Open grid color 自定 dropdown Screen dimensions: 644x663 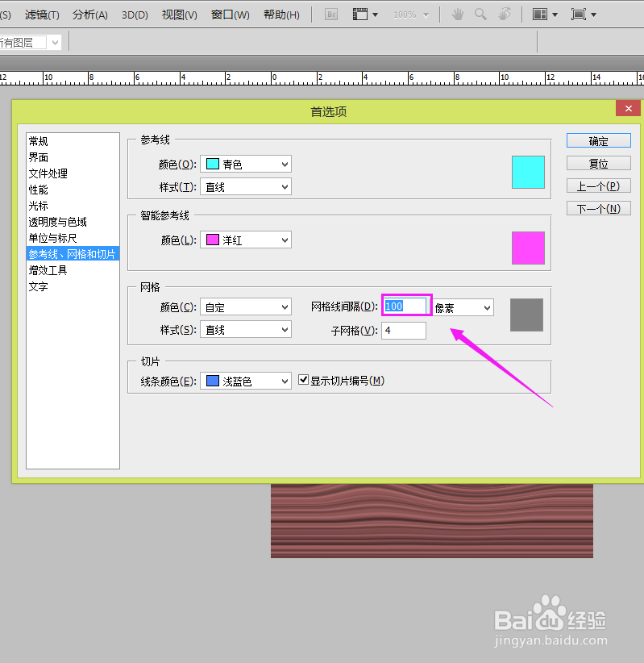coord(246,307)
